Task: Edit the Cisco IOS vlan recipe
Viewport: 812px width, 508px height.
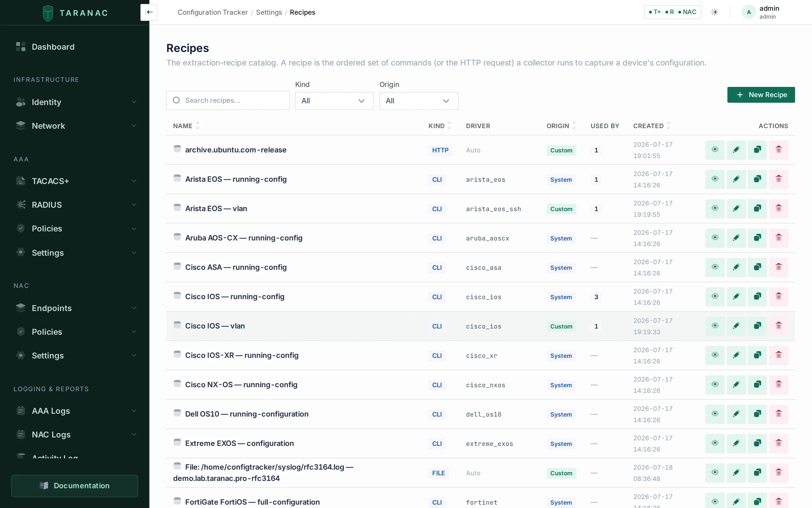Action: (x=736, y=326)
